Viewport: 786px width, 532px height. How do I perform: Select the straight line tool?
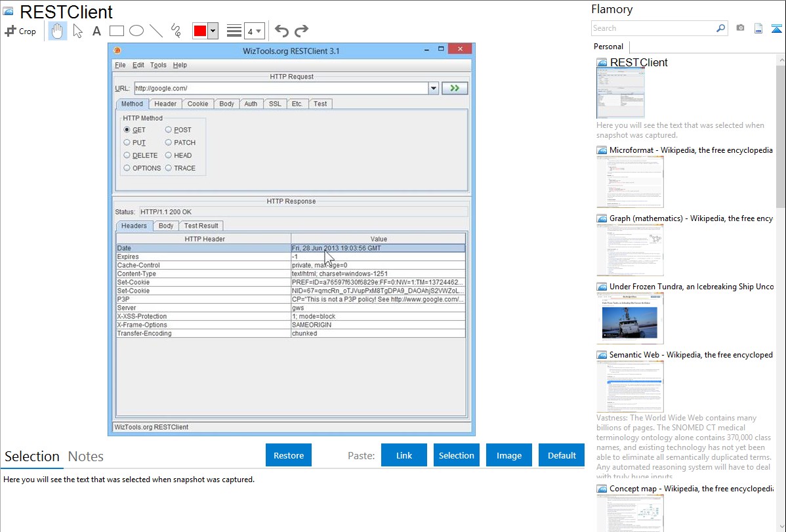tap(156, 31)
